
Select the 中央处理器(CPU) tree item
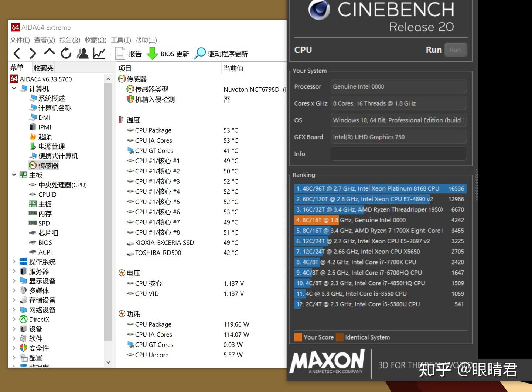tap(58, 185)
